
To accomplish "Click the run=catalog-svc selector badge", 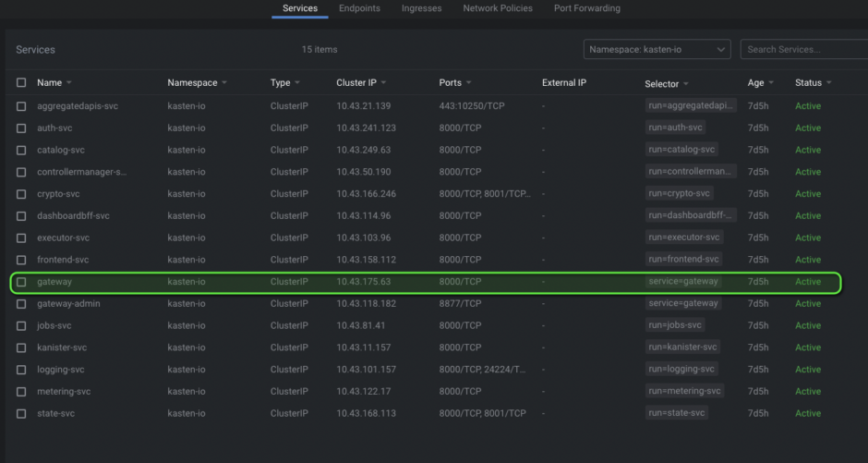I will pos(681,150).
